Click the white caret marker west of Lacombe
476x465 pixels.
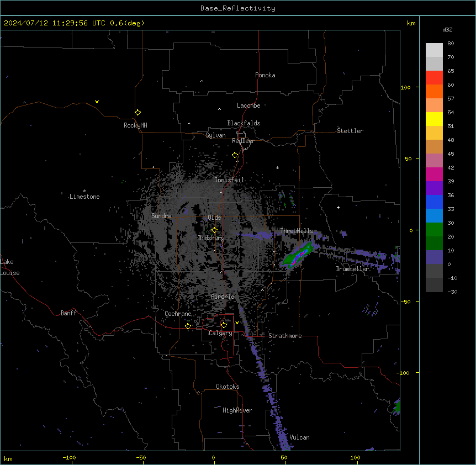[219, 109]
